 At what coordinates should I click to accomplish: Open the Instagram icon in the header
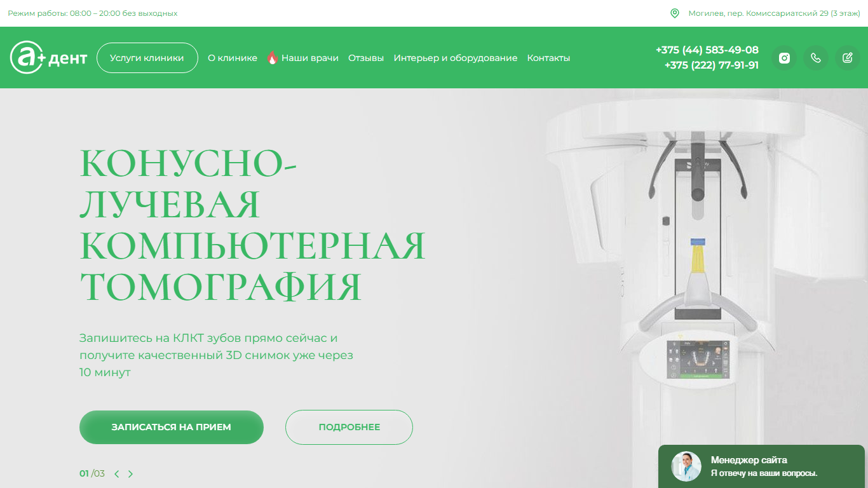tap(784, 58)
